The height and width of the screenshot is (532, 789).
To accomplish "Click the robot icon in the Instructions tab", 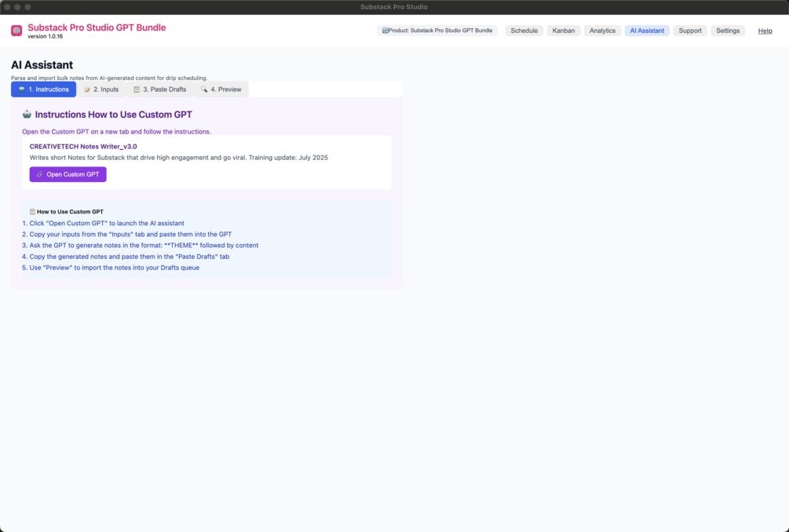I will click(x=22, y=89).
